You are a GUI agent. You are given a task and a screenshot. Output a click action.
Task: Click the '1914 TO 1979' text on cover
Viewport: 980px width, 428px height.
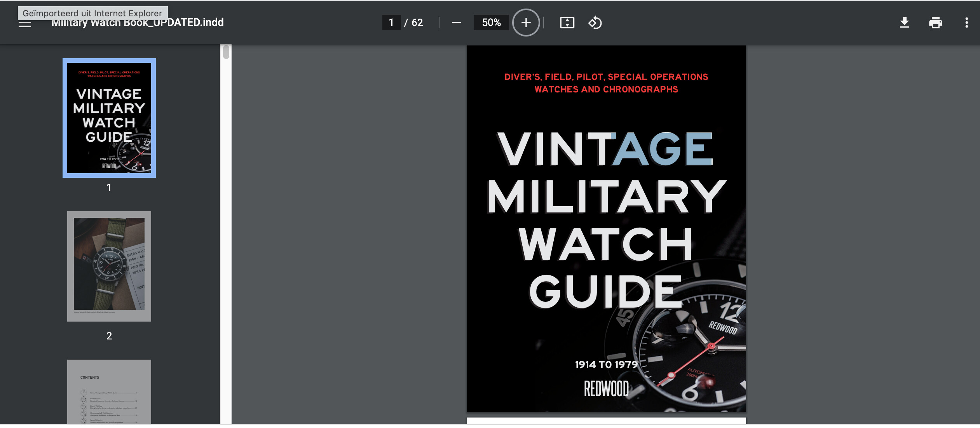coord(606,365)
